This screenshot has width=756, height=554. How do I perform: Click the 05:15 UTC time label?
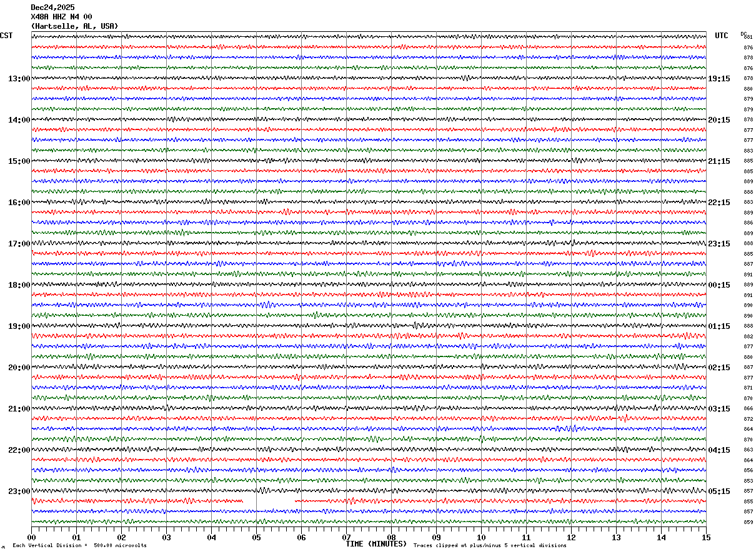coord(719,491)
